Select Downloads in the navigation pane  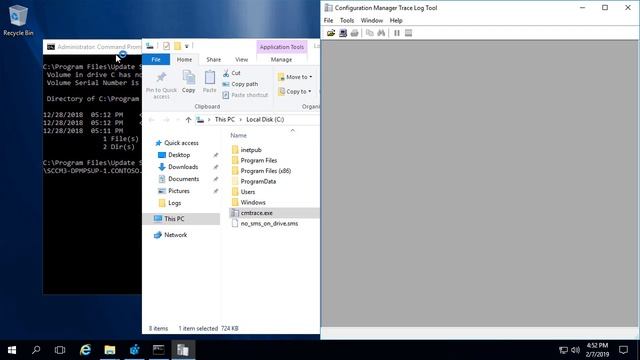(x=183, y=167)
